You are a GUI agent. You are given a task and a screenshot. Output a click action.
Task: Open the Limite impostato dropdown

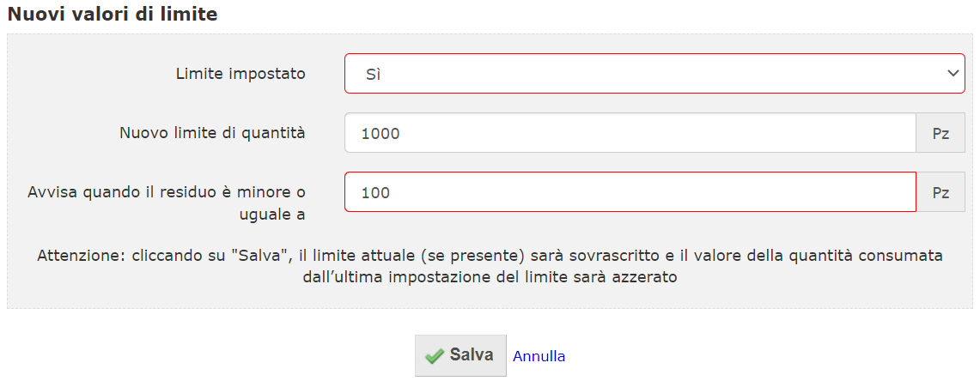654,73
